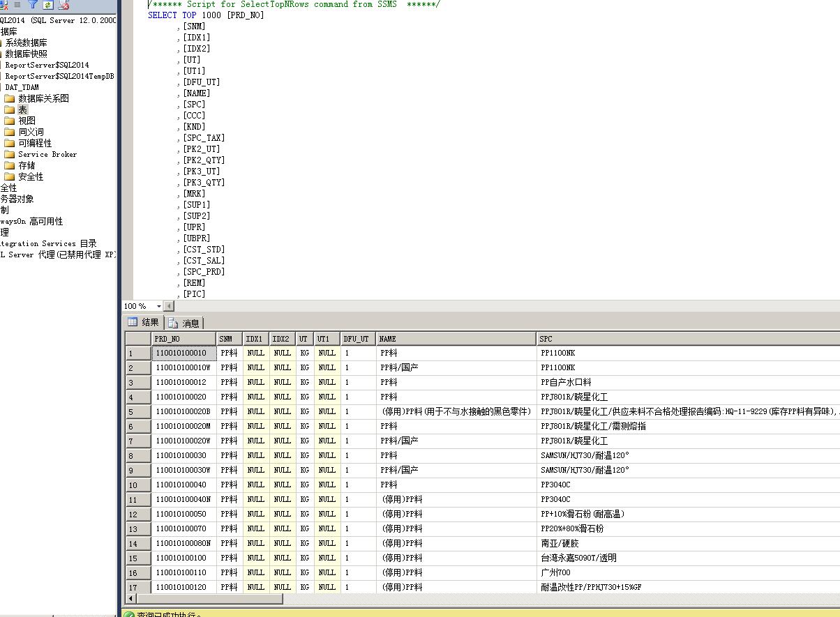Open the 数据库关系图 folder

(x=43, y=98)
